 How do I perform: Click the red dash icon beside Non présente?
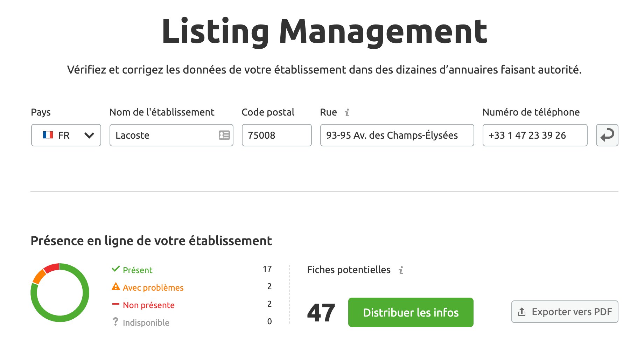tap(115, 304)
